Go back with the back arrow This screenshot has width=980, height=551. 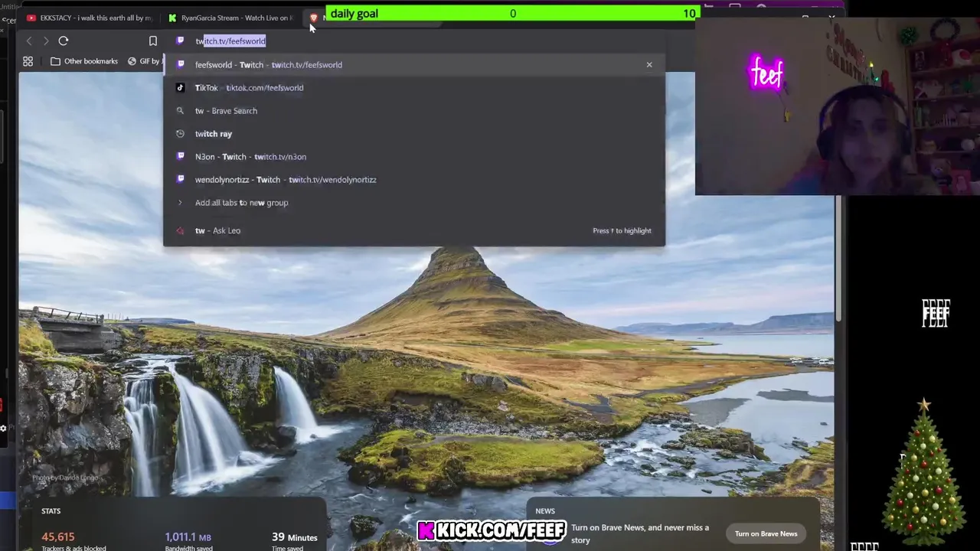coord(29,41)
